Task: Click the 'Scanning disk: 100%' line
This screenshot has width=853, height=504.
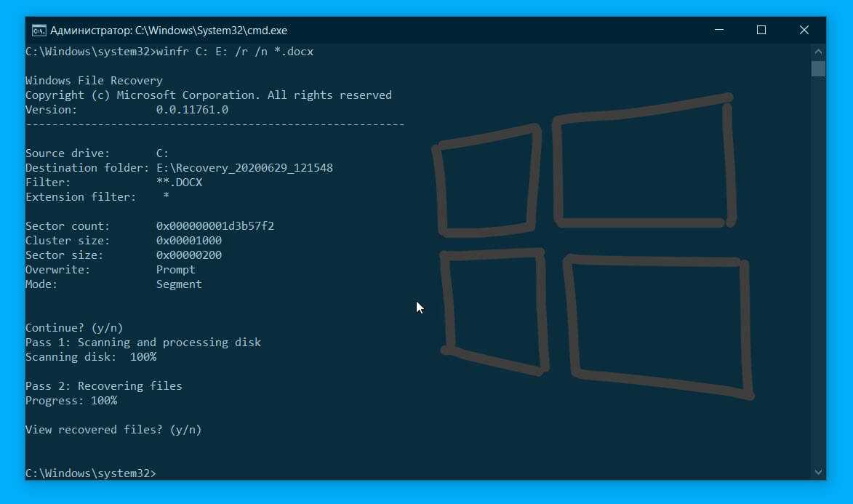Action: (91, 357)
